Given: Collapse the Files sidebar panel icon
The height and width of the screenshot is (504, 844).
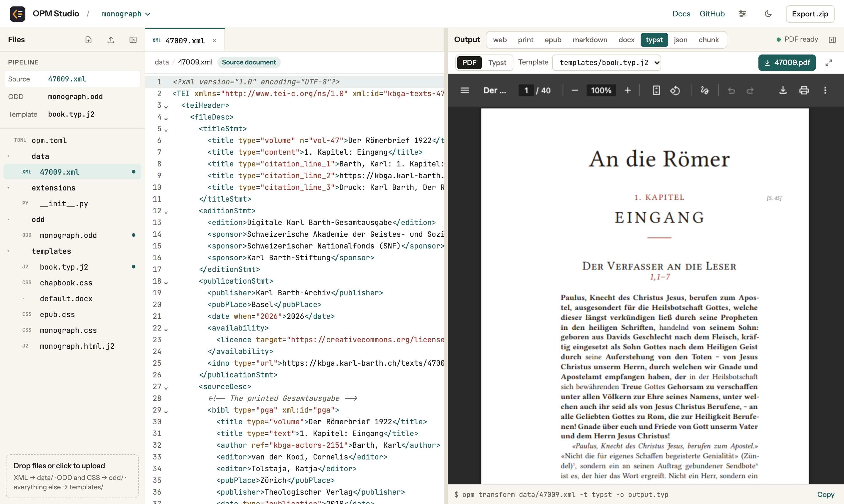Looking at the screenshot, I should [133, 40].
